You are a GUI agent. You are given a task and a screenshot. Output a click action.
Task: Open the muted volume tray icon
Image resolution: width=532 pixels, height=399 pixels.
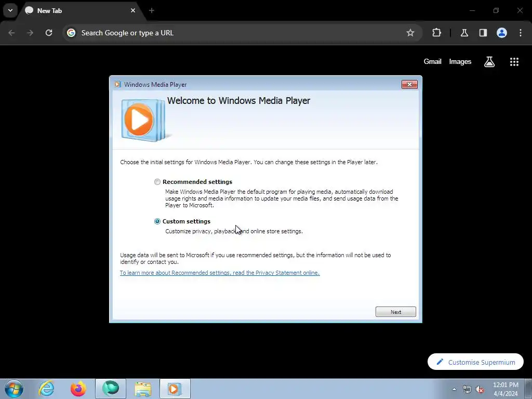pos(480,390)
